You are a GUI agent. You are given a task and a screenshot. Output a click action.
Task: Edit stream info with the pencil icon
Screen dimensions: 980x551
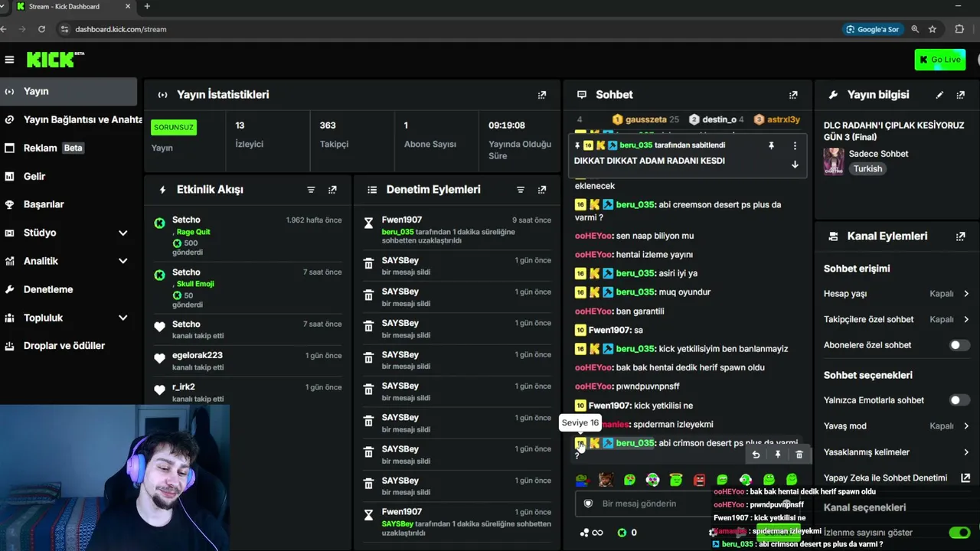point(939,95)
